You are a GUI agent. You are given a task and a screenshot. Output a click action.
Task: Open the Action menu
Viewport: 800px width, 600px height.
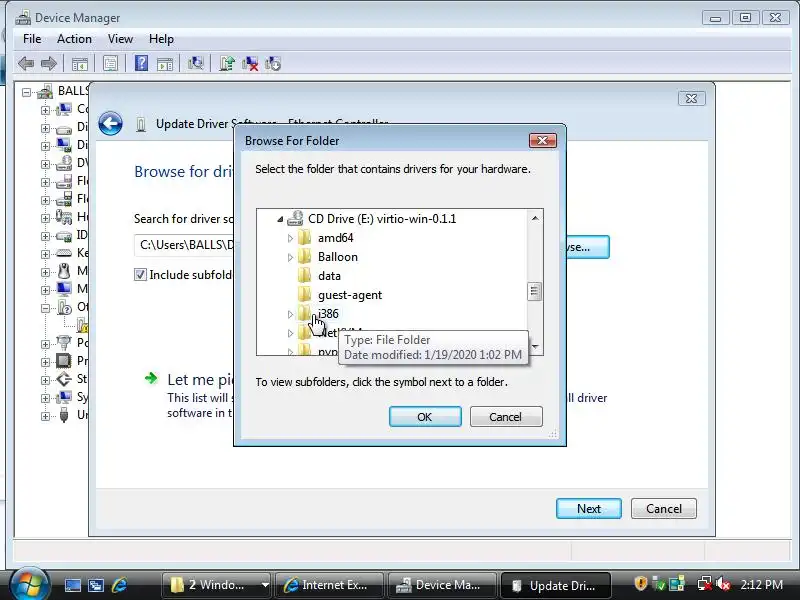click(74, 39)
